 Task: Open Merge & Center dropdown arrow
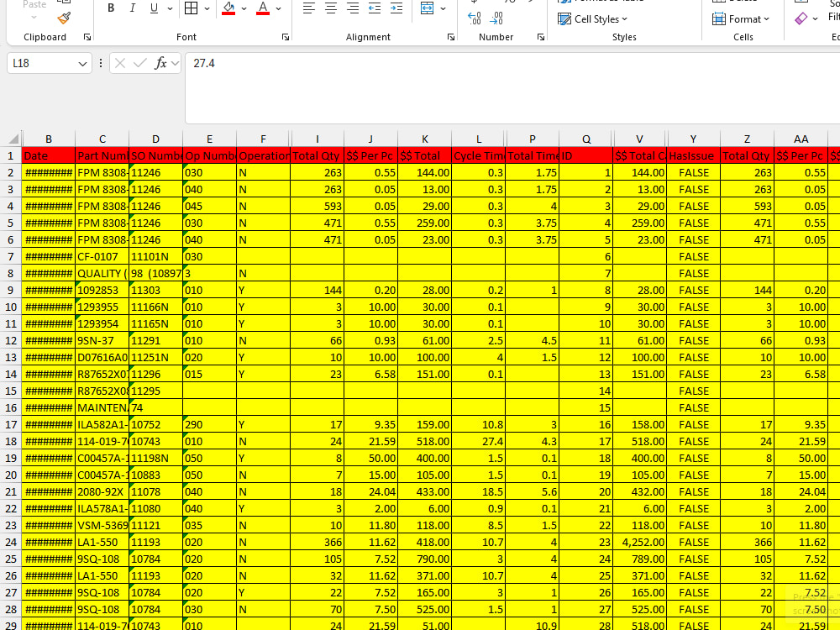tap(443, 8)
